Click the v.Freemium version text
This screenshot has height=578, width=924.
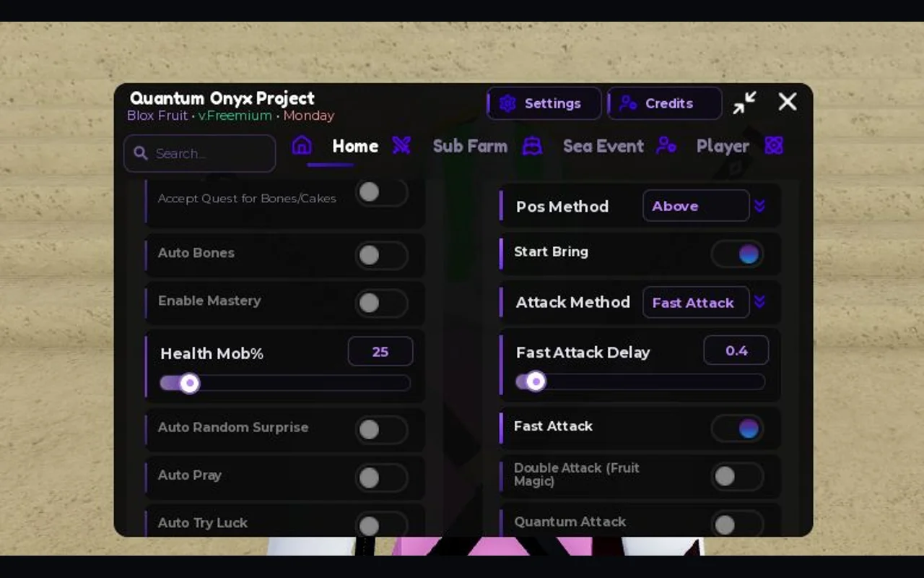235,116
